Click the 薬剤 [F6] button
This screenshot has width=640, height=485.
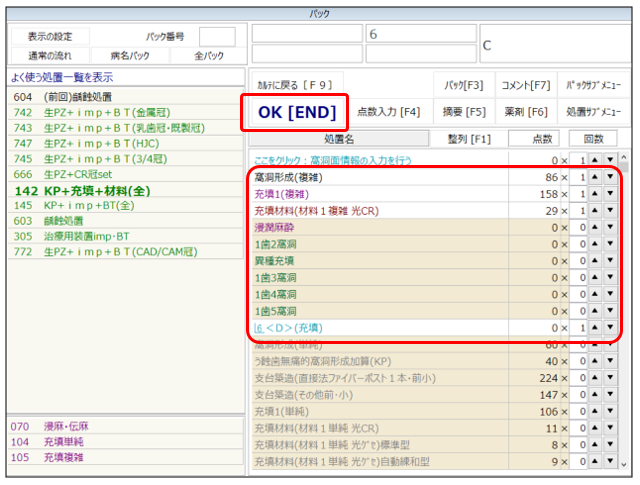click(525, 112)
